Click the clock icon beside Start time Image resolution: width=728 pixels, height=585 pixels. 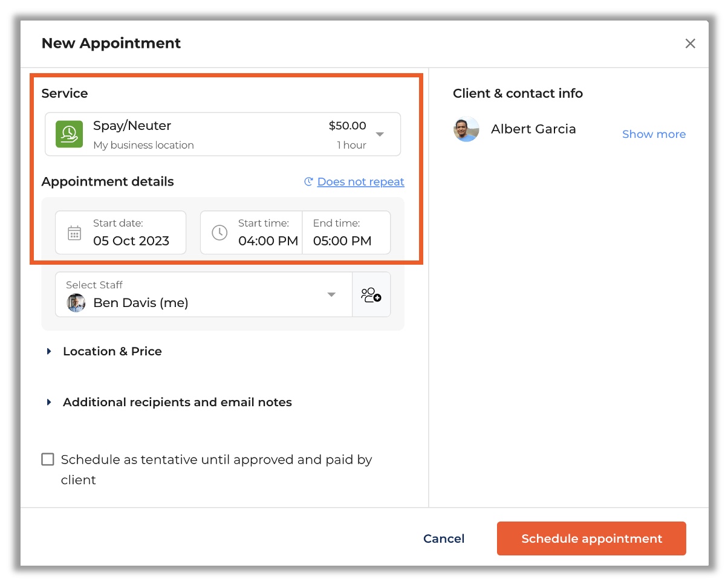pyautogui.click(x=219, y=233)
